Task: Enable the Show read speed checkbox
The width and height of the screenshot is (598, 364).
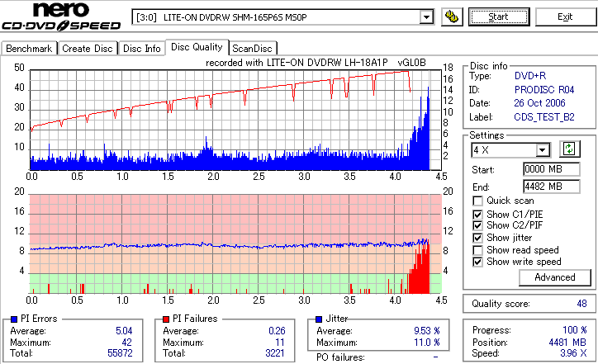Action: (x=477, y=250)
